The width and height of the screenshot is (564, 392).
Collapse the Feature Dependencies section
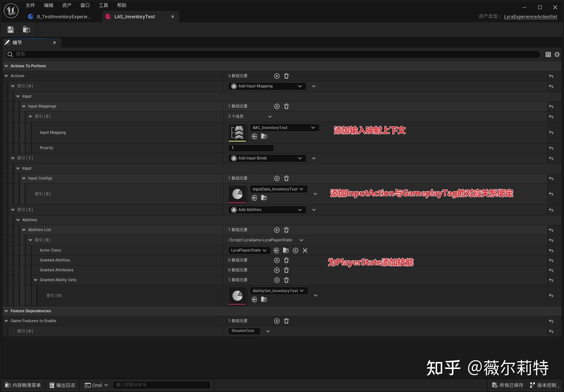[x=6, y=311]
